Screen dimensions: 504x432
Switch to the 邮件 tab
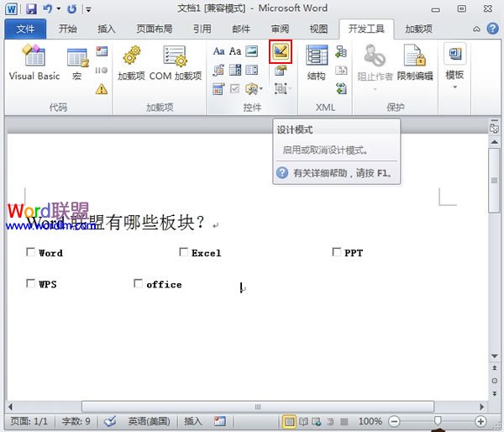tap(241, 29)
